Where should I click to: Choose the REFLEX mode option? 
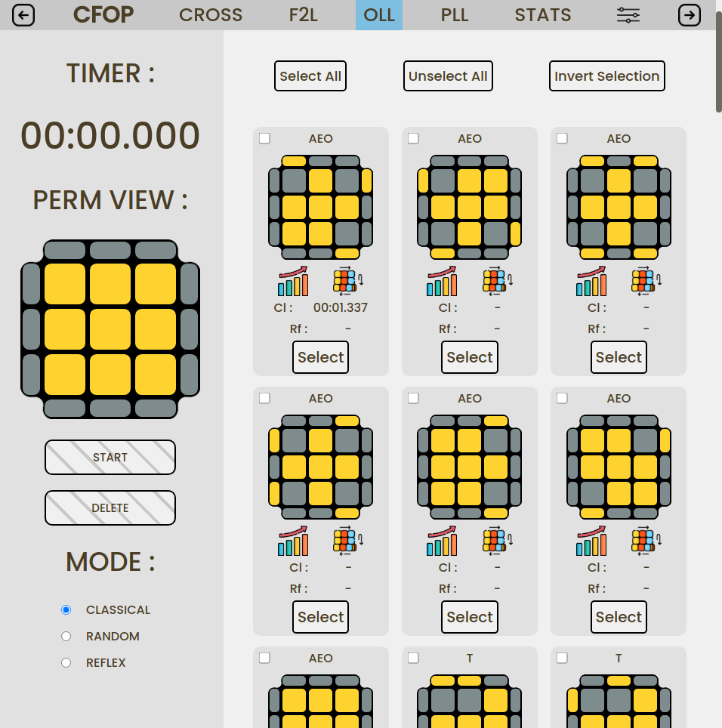(66, 663)
